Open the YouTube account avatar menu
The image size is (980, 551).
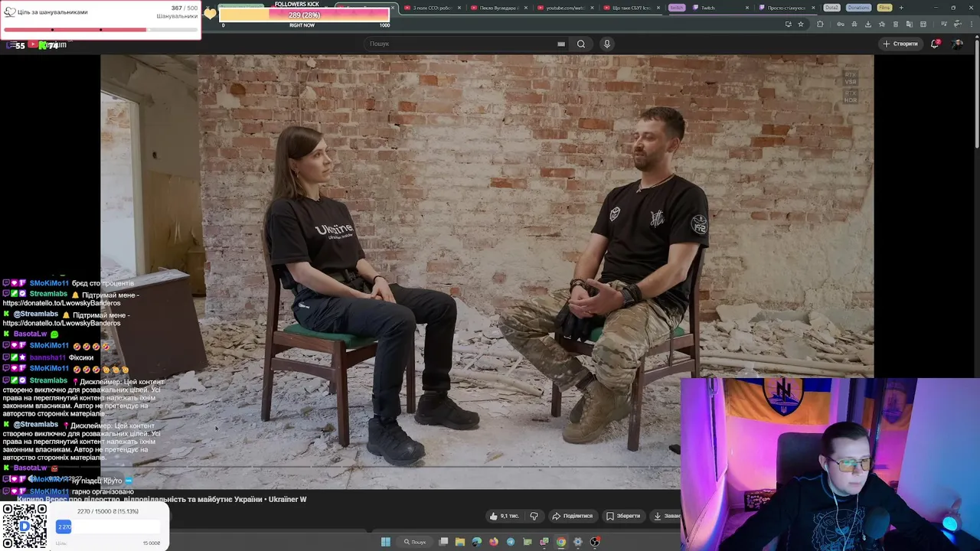coord(958,44)
